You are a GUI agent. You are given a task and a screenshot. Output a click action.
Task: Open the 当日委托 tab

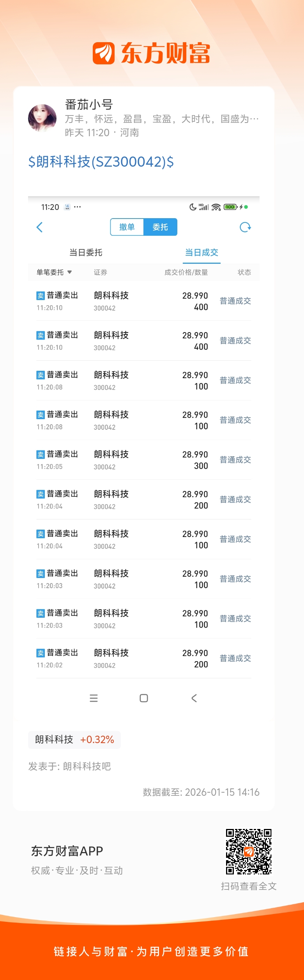coord(86,253)
